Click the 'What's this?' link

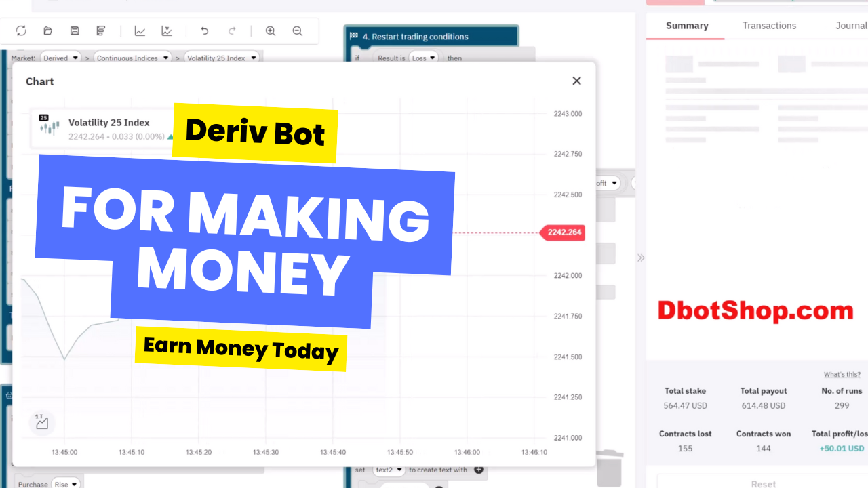[x=842, y=375]
